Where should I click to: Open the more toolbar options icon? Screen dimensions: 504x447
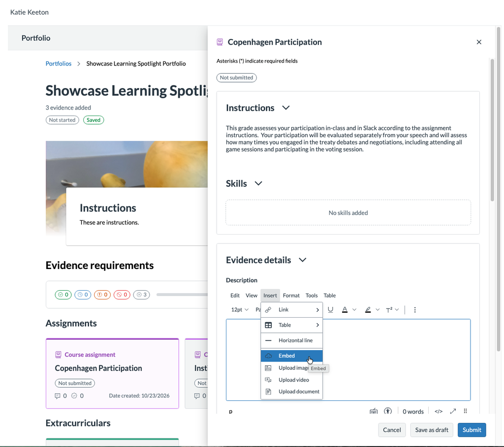point(414,310)
